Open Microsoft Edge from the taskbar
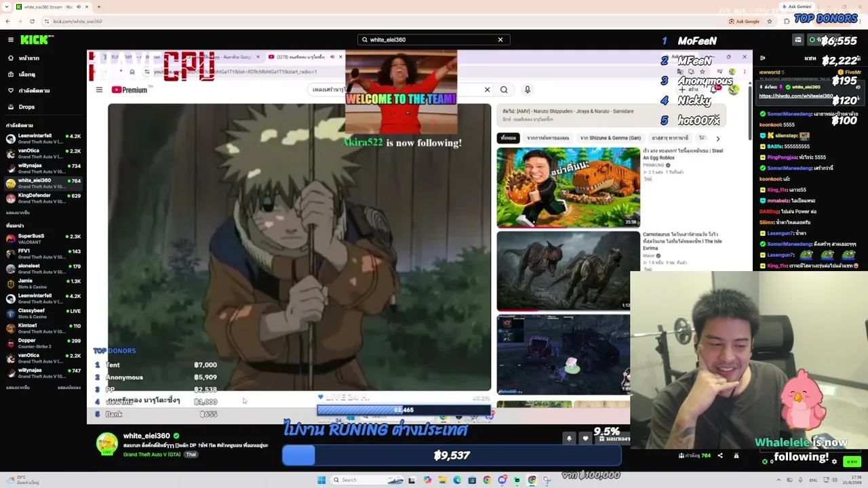The image size is (868, 488). click(457, 480)
